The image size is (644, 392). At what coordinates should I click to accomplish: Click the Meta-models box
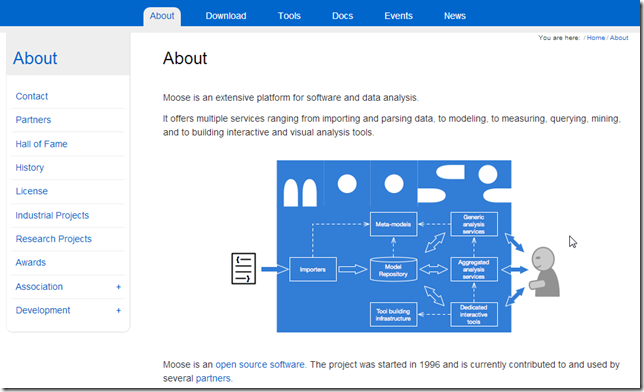pyautogui.click(x=393, y=224)
